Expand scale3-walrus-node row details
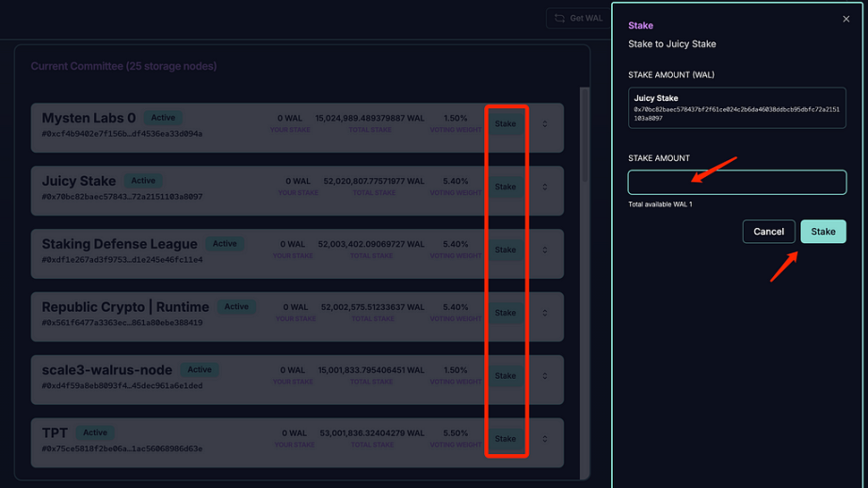The width and height of the screenshot is (868, 488). pos(545,376)
